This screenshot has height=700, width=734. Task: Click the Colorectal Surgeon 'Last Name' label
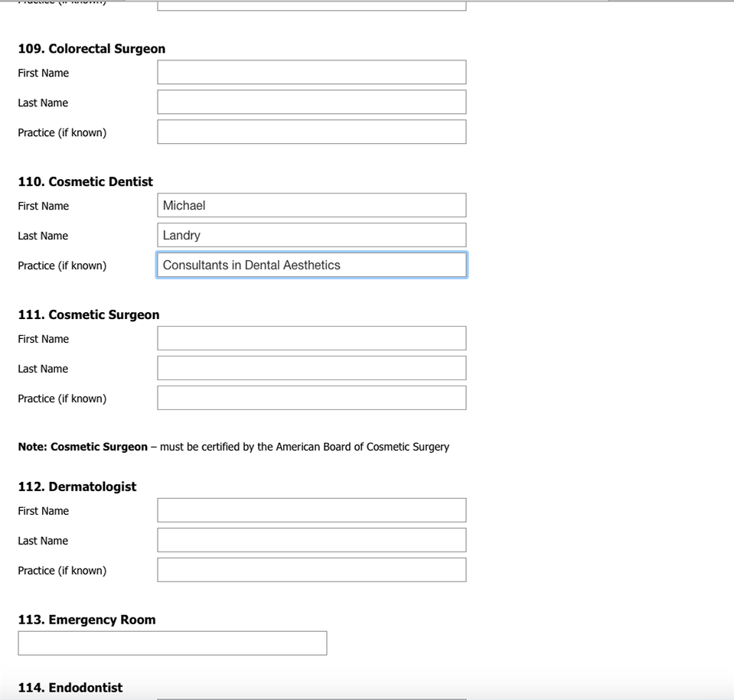click(43, 103)
